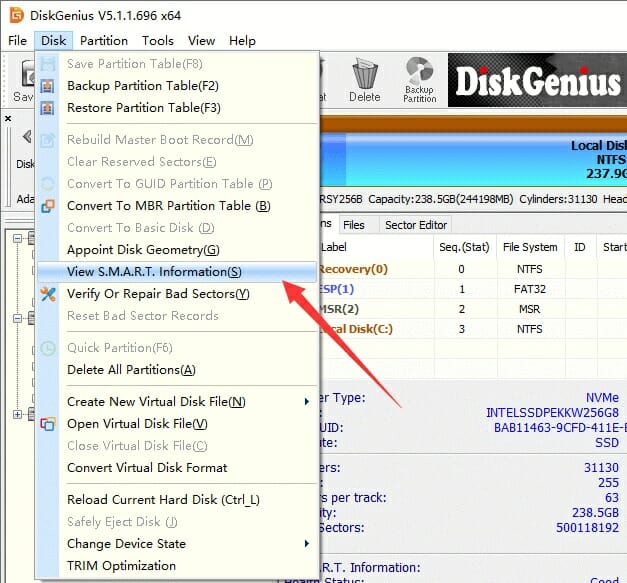This screenshot has width=627, height=583.
Task: Switch to the Files tab
Action: pos(354,225)
